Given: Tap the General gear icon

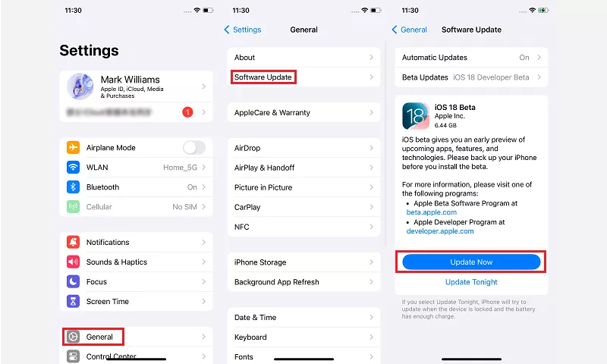Looking at the screenshot, I should pyautogui.click(x=73, y=337).
